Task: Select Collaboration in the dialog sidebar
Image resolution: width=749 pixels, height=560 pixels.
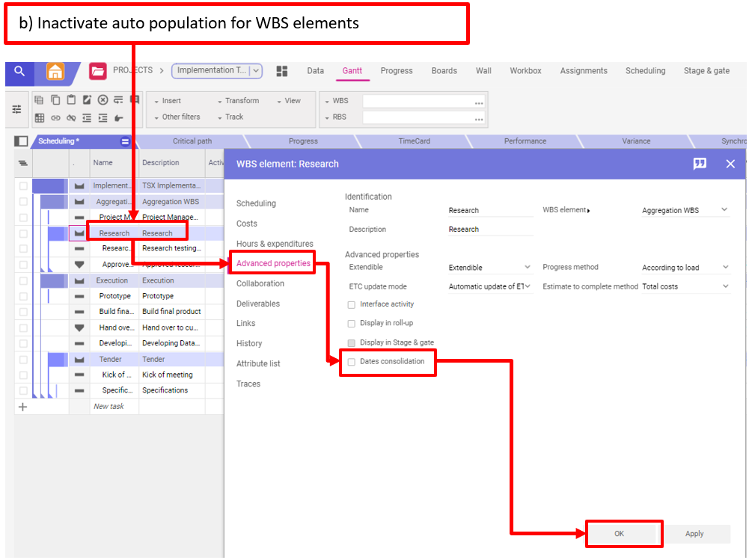Action: pos(260,284)
